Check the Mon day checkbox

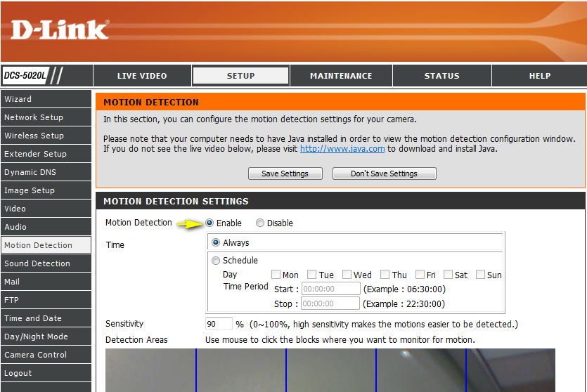[276, 275]
